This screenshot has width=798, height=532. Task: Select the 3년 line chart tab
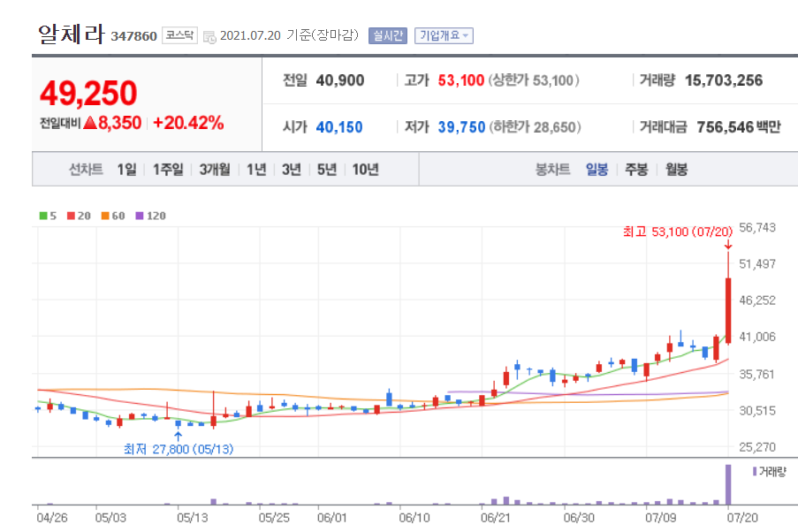[292, 170]
